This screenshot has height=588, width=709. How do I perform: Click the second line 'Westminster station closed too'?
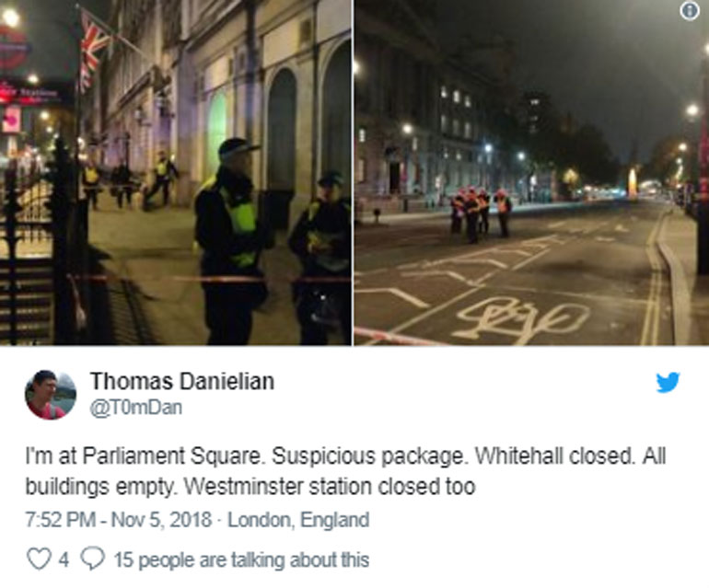tap(330, 487)
